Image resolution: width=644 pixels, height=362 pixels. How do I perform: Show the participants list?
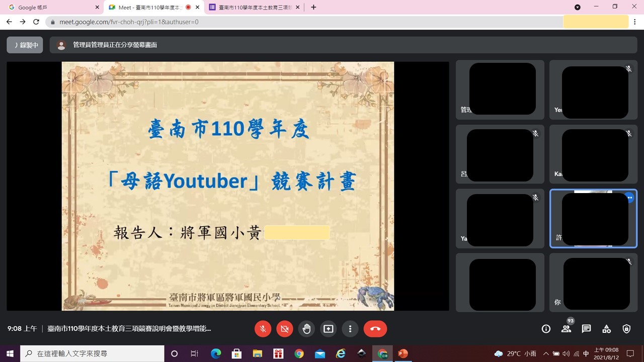pyautogui.click(x=566, y=329)
